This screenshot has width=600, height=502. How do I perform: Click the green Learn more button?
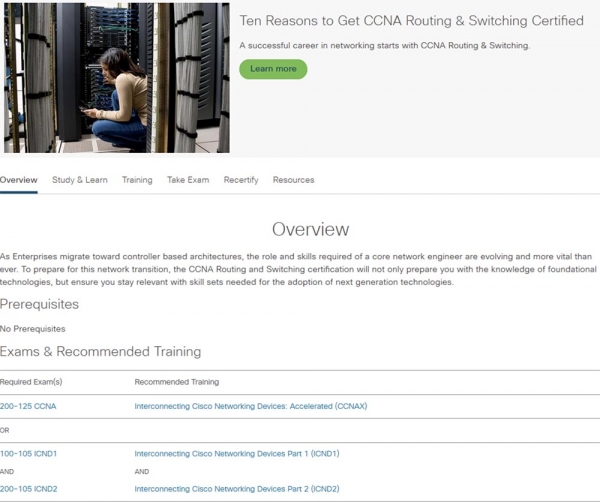(272, 69)
